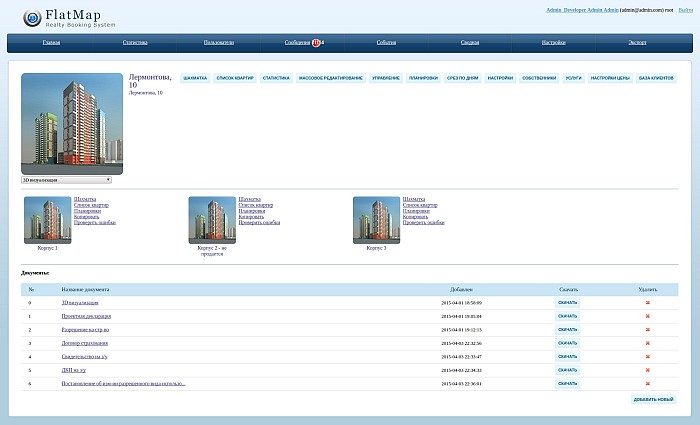Remove the ДКП на з/у document
This screenshot has width=700, height=425.
point(648,370)
